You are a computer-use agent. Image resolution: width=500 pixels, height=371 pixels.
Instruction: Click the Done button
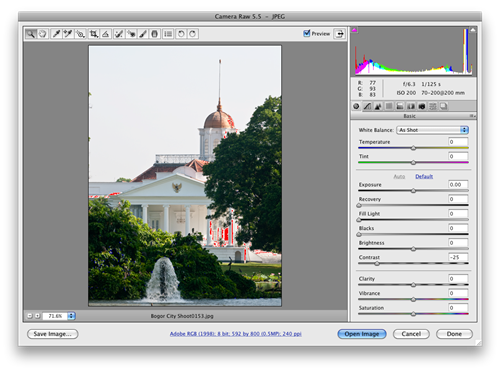pyautogui.click(x=454, y=334)
